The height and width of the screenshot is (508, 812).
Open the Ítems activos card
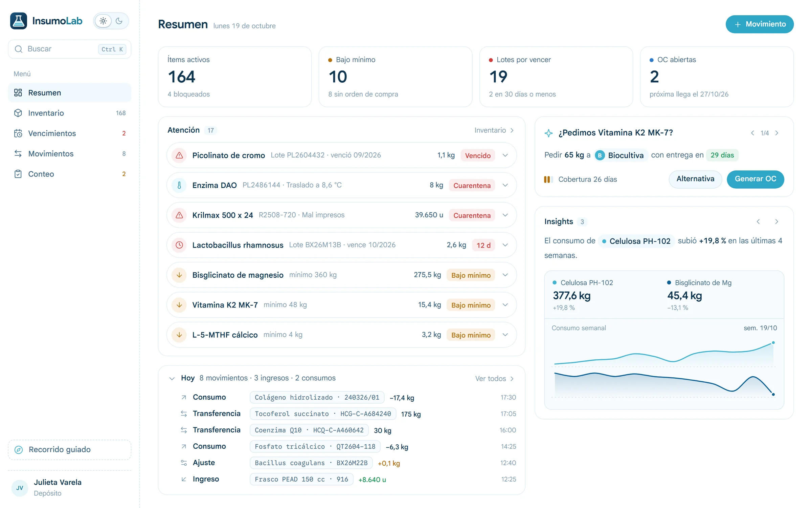click(x=235, y=77)
